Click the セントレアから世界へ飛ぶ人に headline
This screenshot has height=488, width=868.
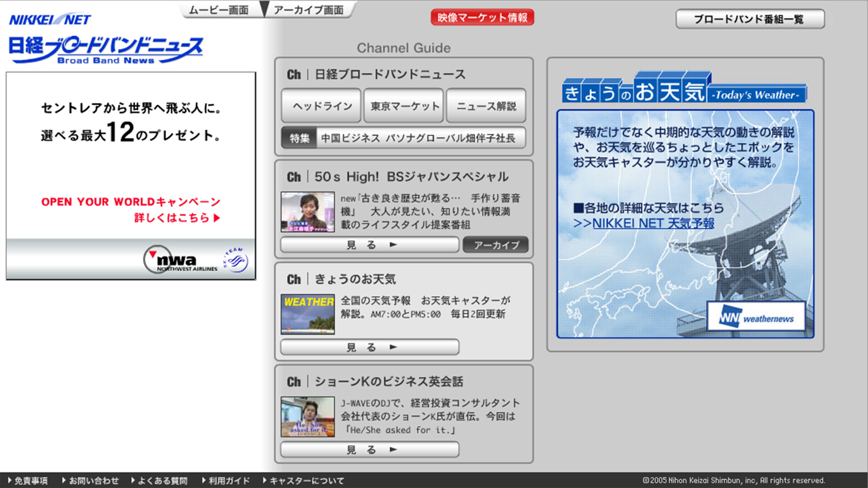tap(131, 108)
